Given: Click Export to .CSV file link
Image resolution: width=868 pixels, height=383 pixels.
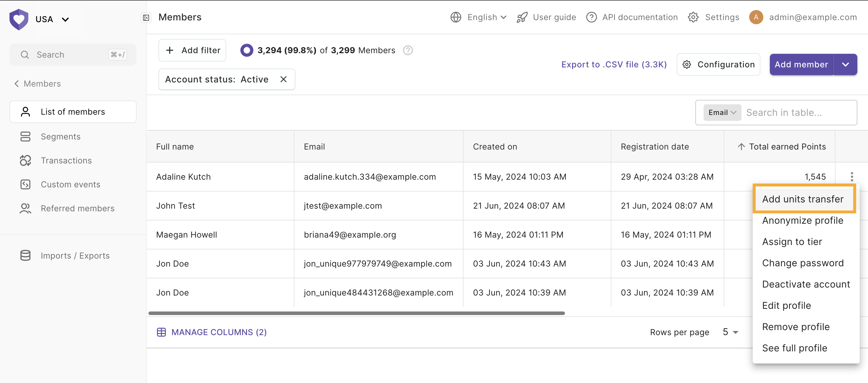Looking at the screenshot, I should (613, 64).
